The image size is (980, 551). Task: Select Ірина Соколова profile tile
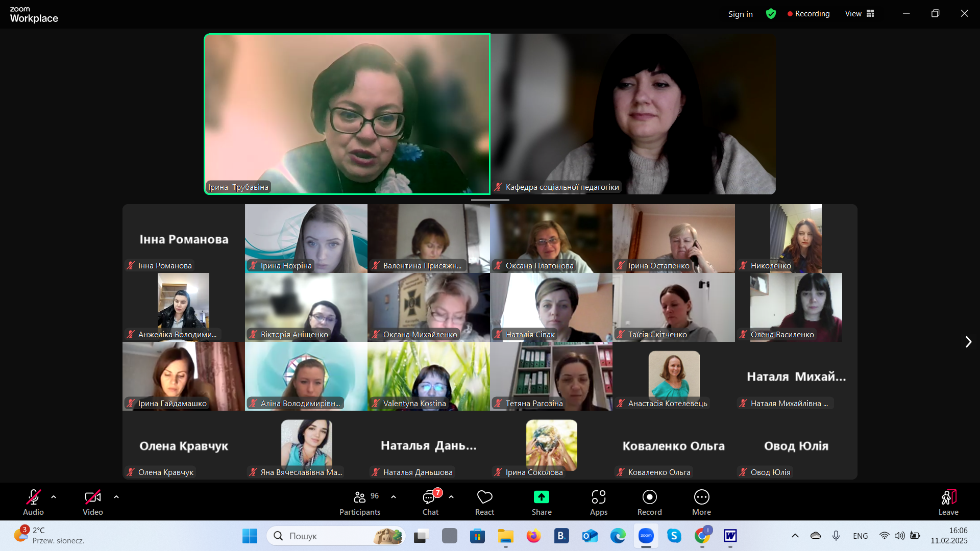point(551,445)
